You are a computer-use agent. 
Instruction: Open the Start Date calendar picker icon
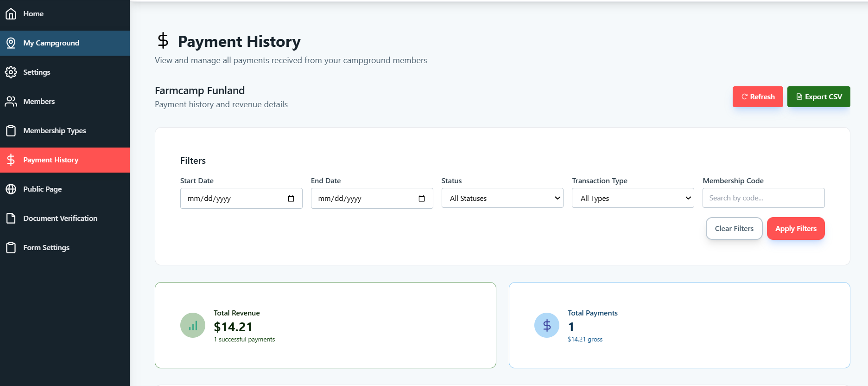coord(291,199)
